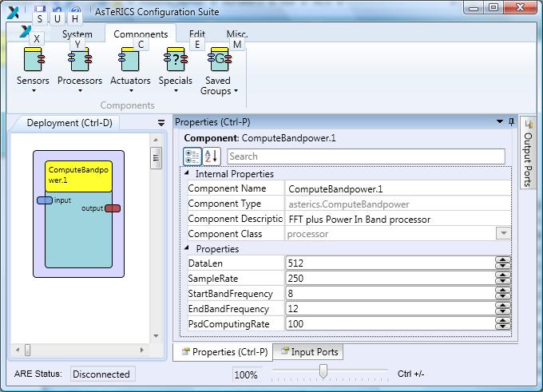Image resolution: width=543 pixels, height=392 pixels.
Task: Open the Saved Groups menu
Action: (x=218, y=71)
